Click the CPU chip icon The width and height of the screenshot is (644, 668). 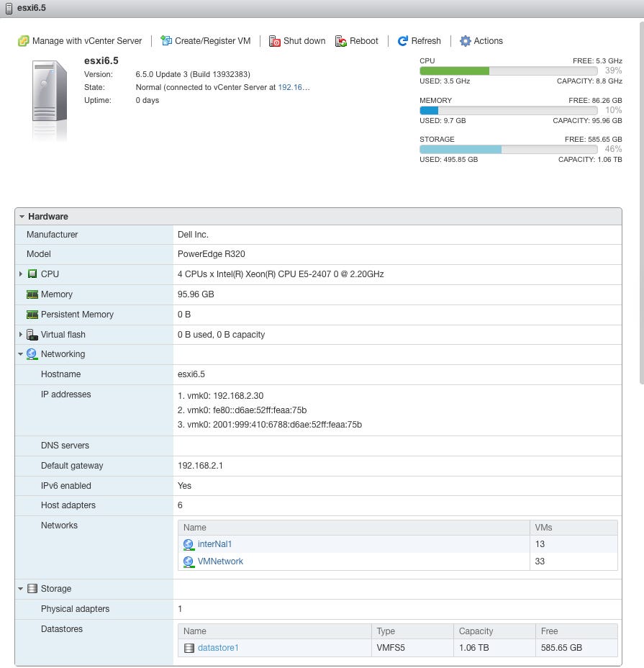[32, 274]
